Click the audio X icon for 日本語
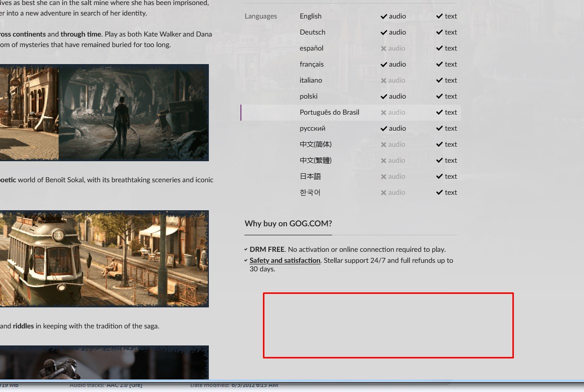This screenshot has height=392, width=584. pos(384,176)
